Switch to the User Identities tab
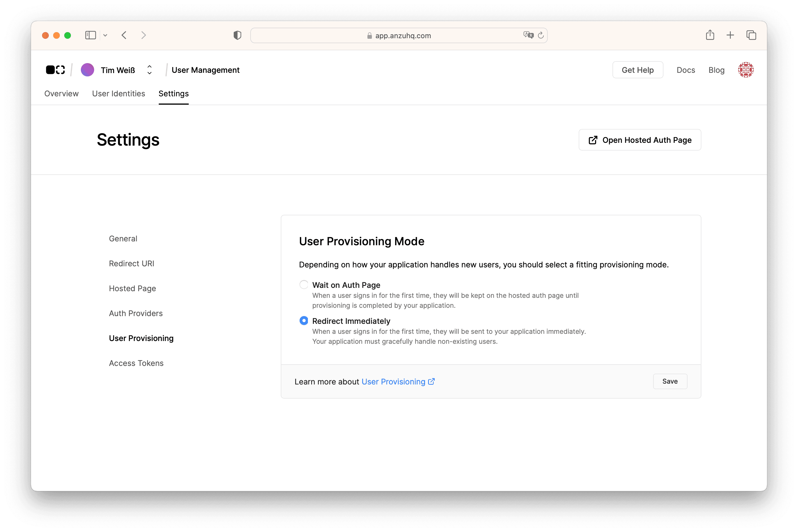 (x=119, y=94)
